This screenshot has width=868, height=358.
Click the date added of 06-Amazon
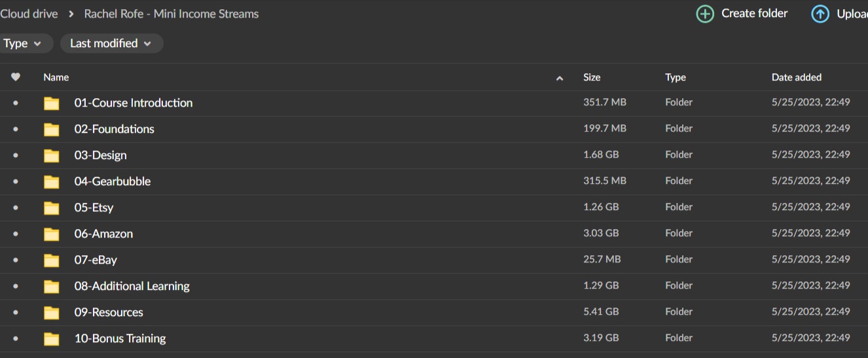[810, 233]
